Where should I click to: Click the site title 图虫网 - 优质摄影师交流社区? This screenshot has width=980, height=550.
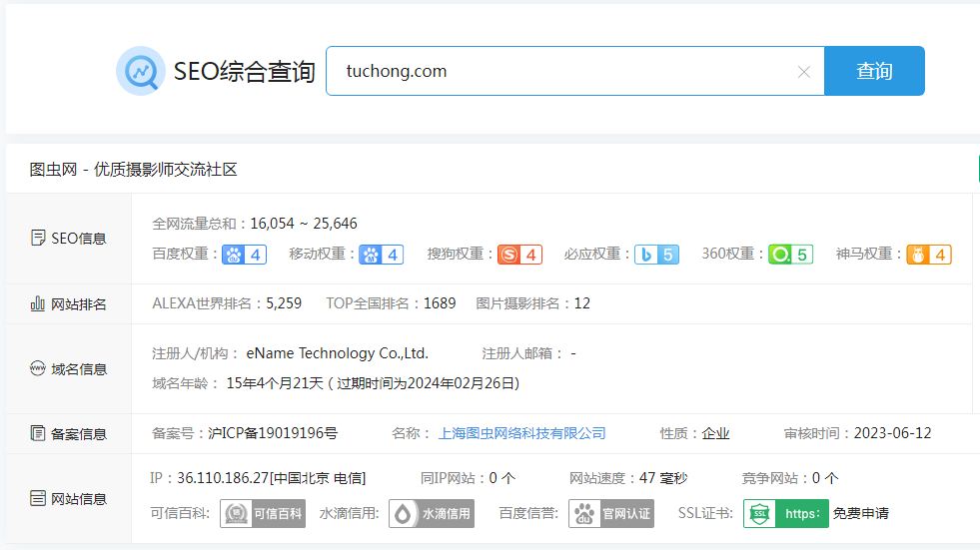(x=133, y=170)
